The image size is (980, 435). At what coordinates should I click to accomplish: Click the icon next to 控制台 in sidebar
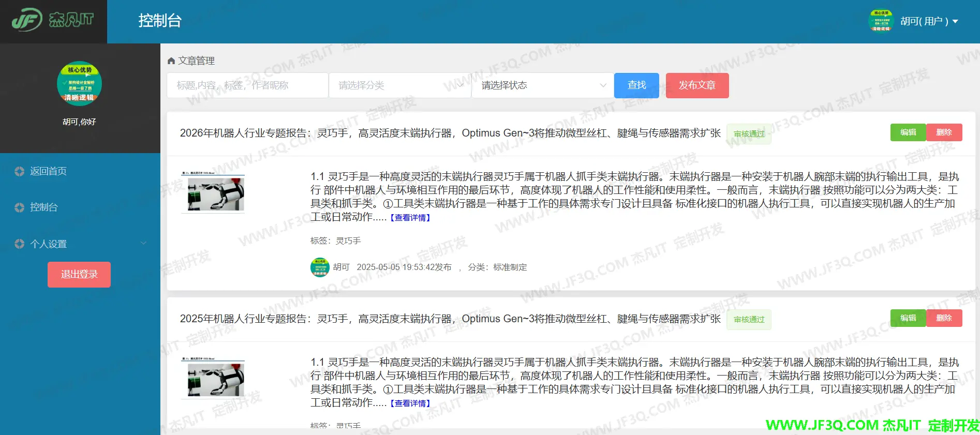pyautogui.click(x=20, y=207)
